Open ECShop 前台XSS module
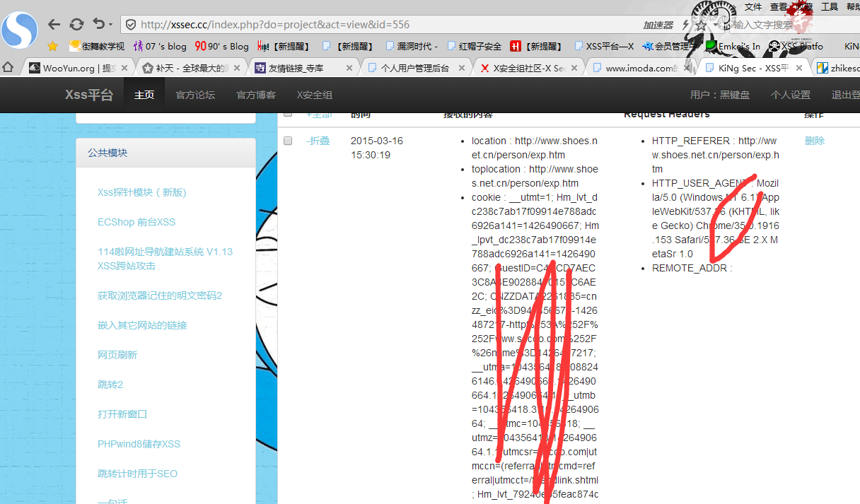860x504 pixels. (136, 222)
